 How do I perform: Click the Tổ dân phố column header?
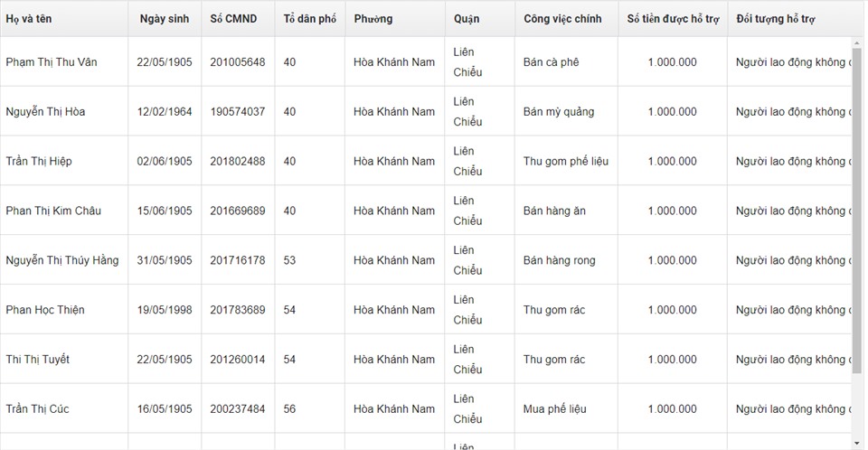coord(310,19)
